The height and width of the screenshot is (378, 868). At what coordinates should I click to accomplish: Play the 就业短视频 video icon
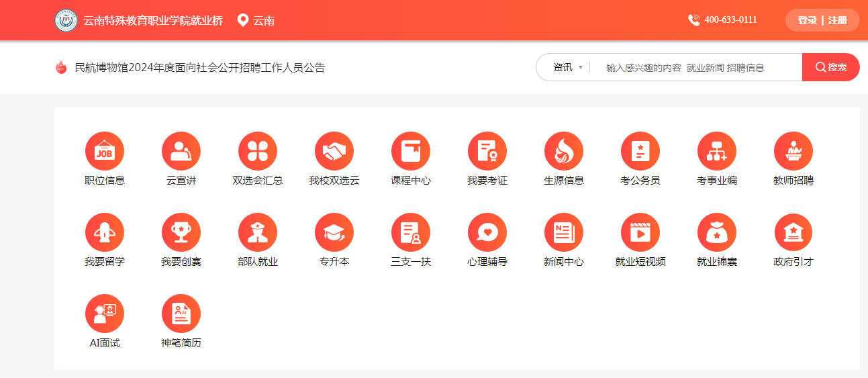pyautogui.click(x=640, y=232)
